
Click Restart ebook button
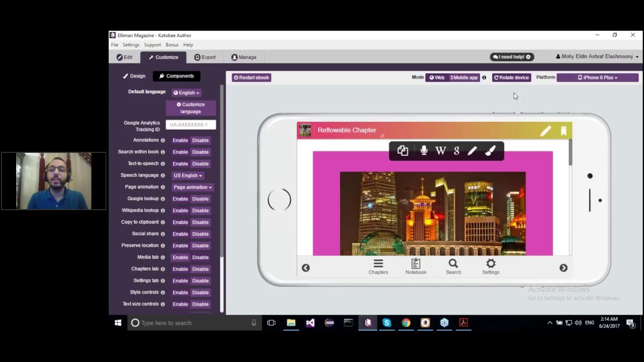pyautogui.click(x=252, y=77)
